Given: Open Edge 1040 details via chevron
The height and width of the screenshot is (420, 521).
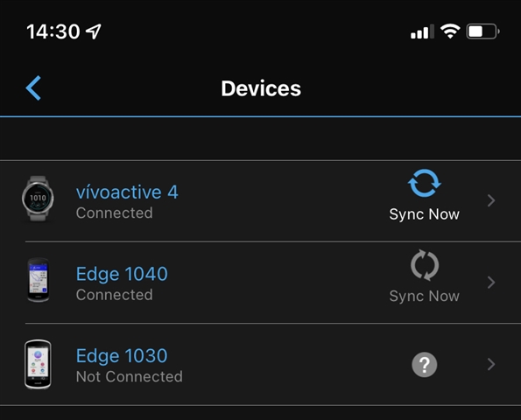Looking at the screenshot, I should click(x=491, y=283).
